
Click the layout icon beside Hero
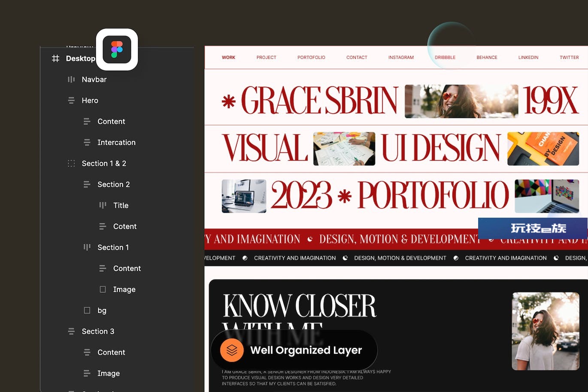[x=71, y=100]
